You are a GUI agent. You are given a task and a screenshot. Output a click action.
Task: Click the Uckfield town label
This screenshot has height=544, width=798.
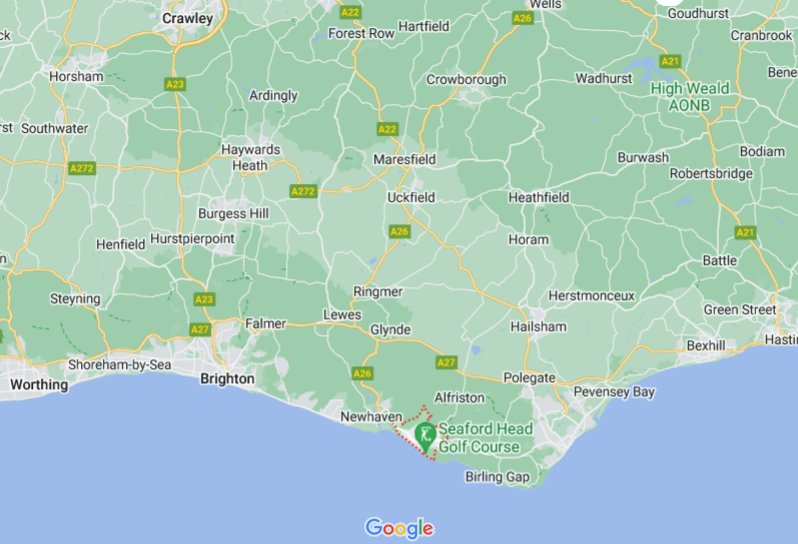coord(411,197)
